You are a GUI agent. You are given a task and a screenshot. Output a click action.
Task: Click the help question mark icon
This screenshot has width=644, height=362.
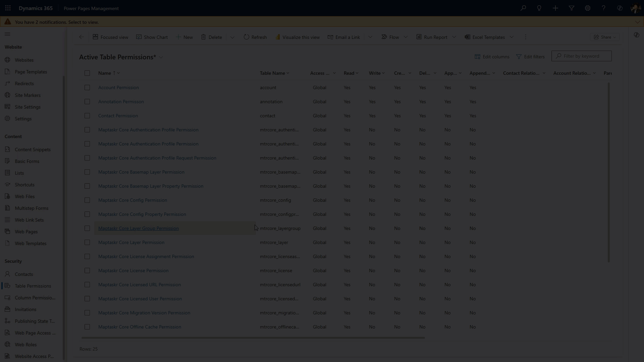pos(604,8)
